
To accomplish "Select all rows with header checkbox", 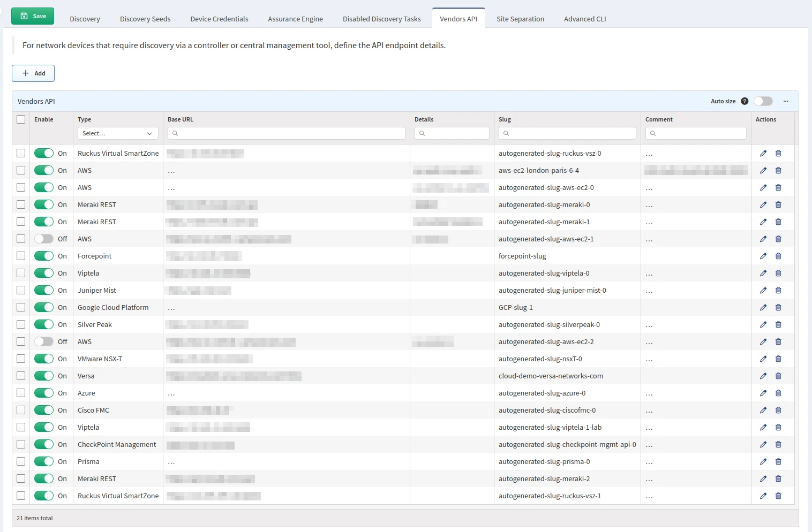I will (21, 119).
